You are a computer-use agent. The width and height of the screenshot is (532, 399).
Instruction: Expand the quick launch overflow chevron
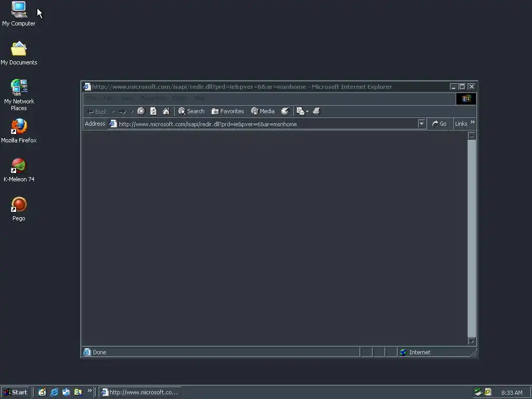89,391
